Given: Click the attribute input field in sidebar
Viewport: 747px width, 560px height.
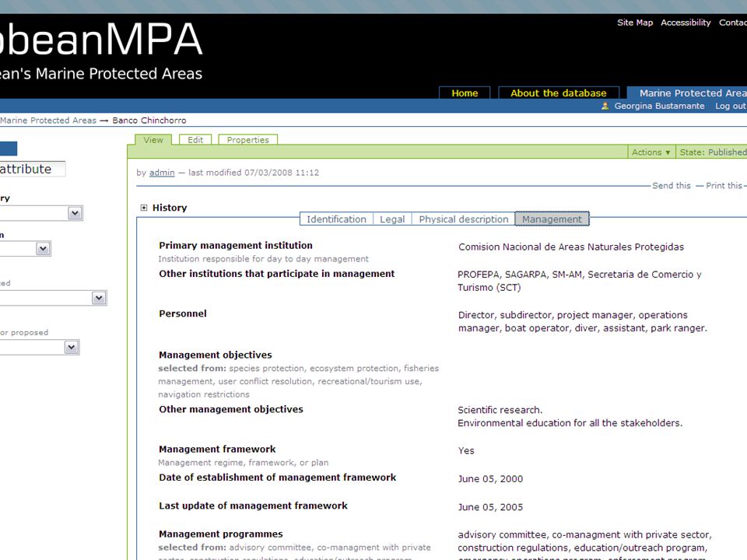Looking at the screenshot, I should (33, 169).
